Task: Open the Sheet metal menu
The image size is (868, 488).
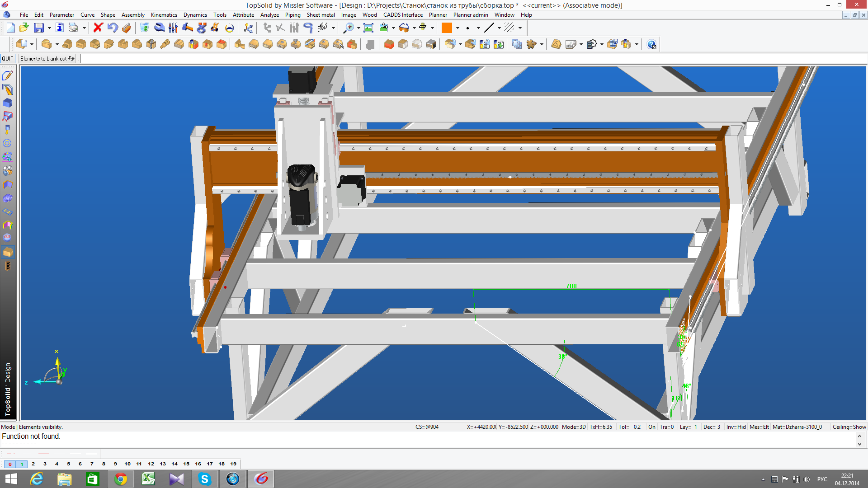Action: coord(321,15)
